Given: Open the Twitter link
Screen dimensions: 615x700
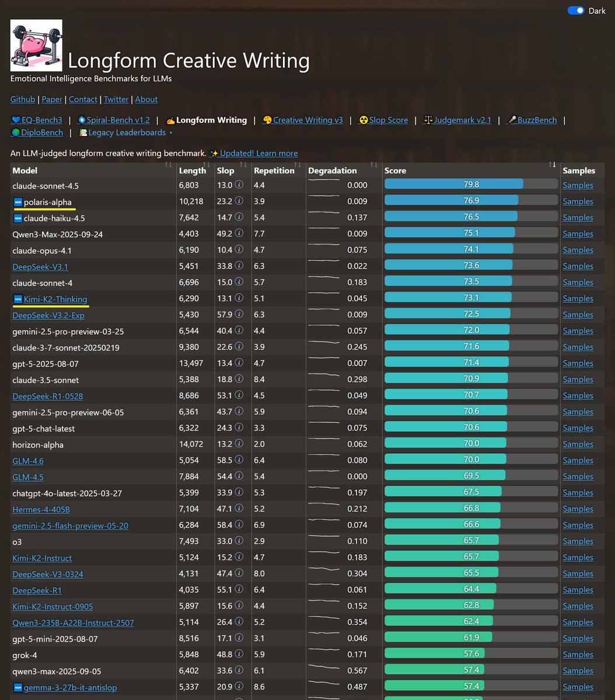Looking at the screenshot, I should pos(117,99).
